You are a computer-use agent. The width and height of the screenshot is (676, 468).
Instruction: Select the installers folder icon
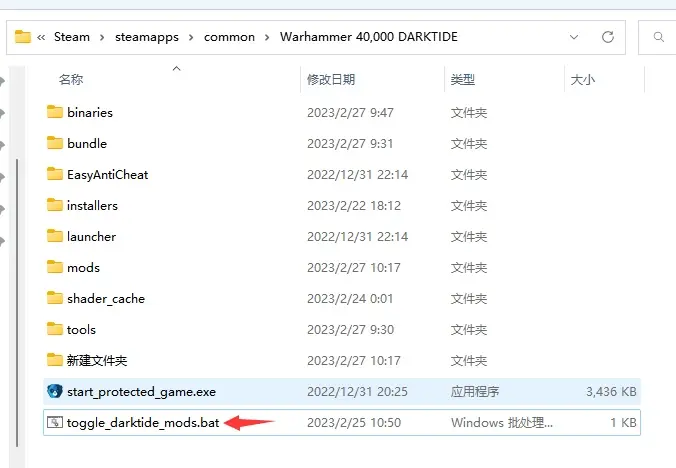[x=55, y=205]
